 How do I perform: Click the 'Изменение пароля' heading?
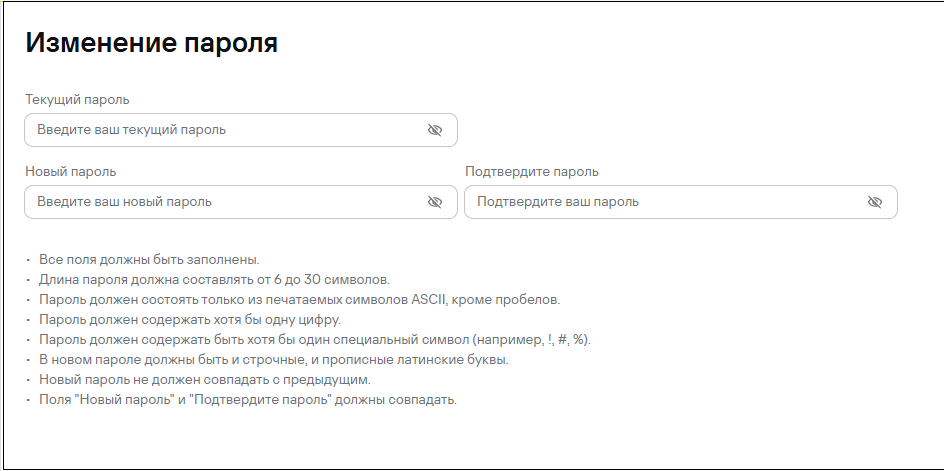(151, 43)
